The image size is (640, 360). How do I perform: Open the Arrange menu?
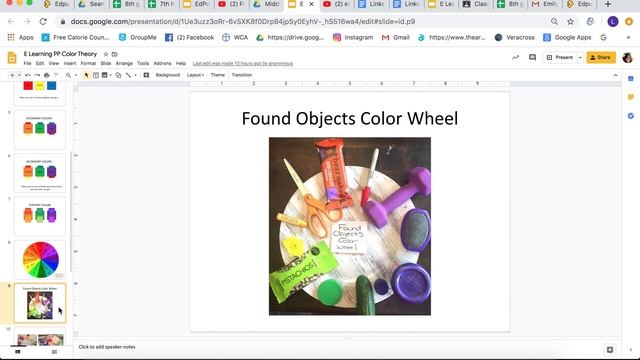[124, 64]
